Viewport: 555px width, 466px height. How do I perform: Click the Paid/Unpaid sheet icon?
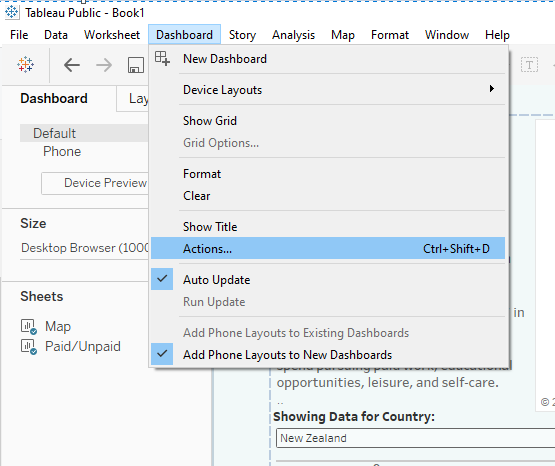[x=29, y=346]
